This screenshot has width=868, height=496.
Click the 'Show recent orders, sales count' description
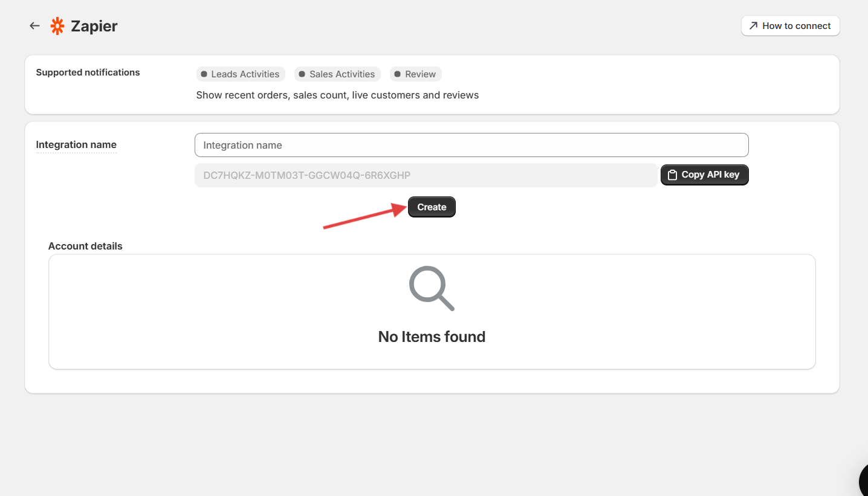(x=337, y=95)
